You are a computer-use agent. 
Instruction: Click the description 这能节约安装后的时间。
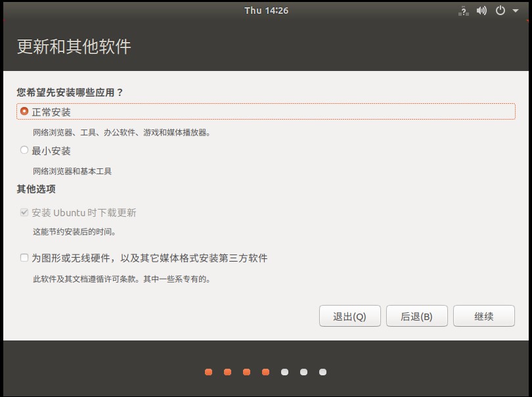pyautogui.click(x=74, y=232)
